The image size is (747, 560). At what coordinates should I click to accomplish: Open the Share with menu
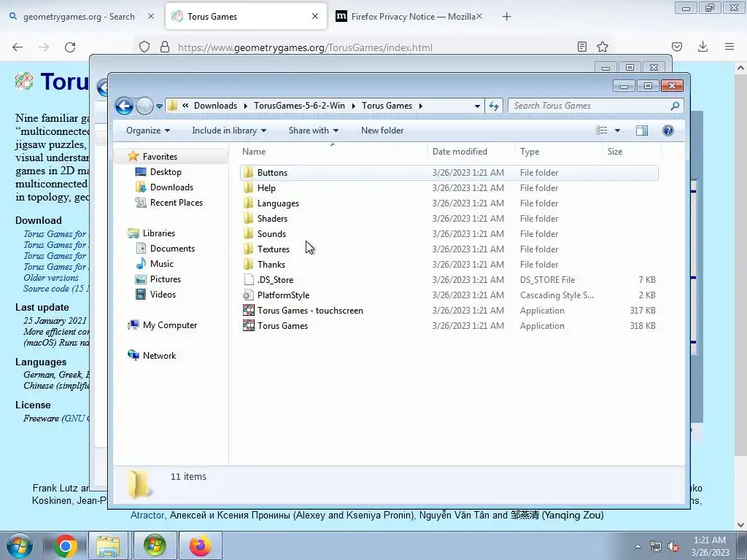(x=314, y=131)
